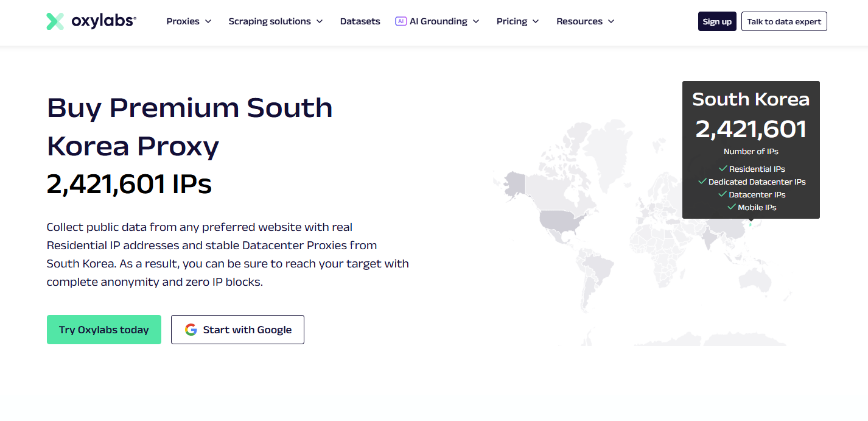The height and width of the screenshot is (421, 868).
Task: Open the AI Grounding menu
Action: (x=437, y=21)
